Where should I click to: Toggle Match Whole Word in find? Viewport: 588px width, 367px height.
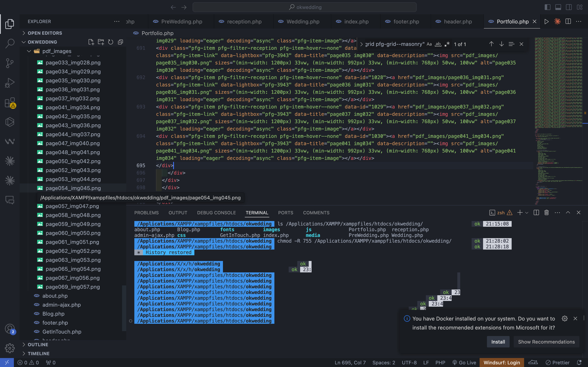pyautogui.click(x=438, y=44)
